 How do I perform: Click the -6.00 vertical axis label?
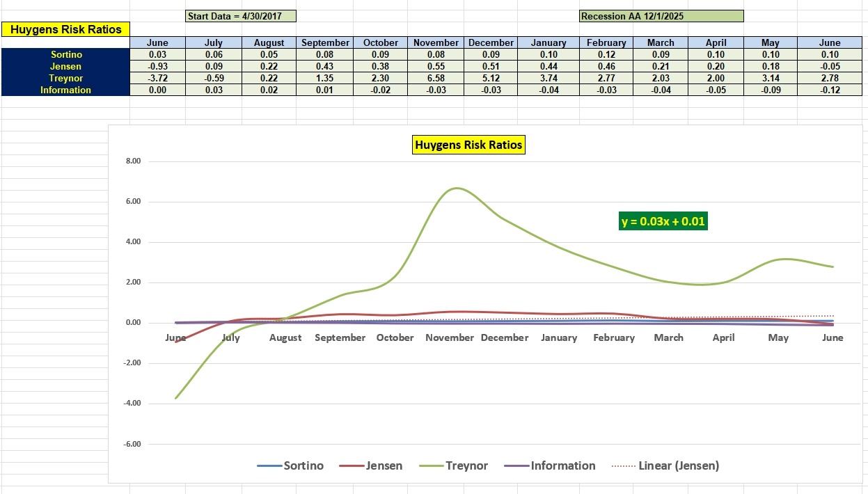[132, 444]
